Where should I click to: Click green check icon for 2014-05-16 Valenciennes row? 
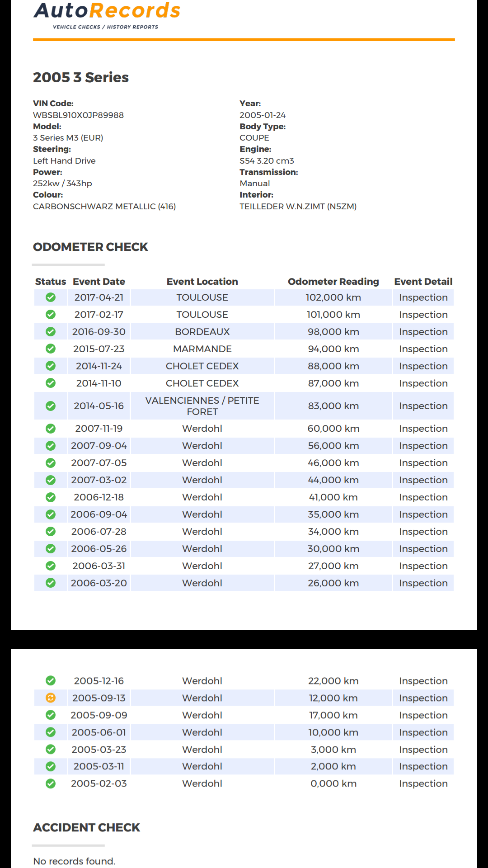[x=51, y=406]
